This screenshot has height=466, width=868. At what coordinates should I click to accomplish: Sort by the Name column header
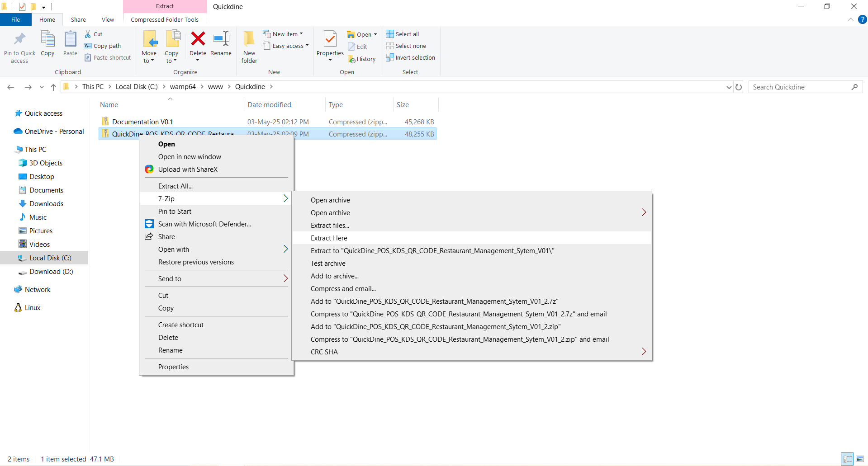pyautogui.click(x=109, y=104)
